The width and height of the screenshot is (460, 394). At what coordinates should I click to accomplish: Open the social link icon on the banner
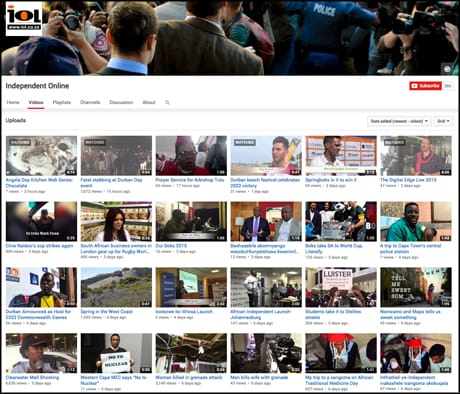(447, 69)
